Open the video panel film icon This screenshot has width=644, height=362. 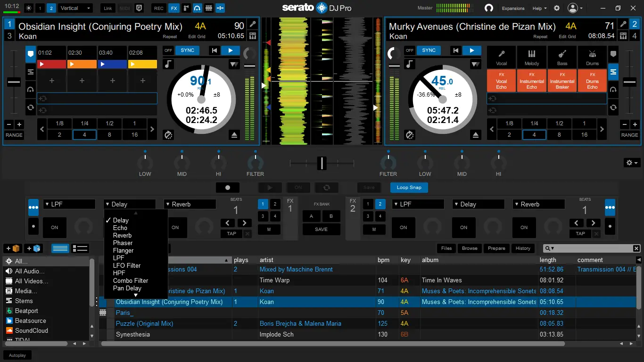coord(208,8)
